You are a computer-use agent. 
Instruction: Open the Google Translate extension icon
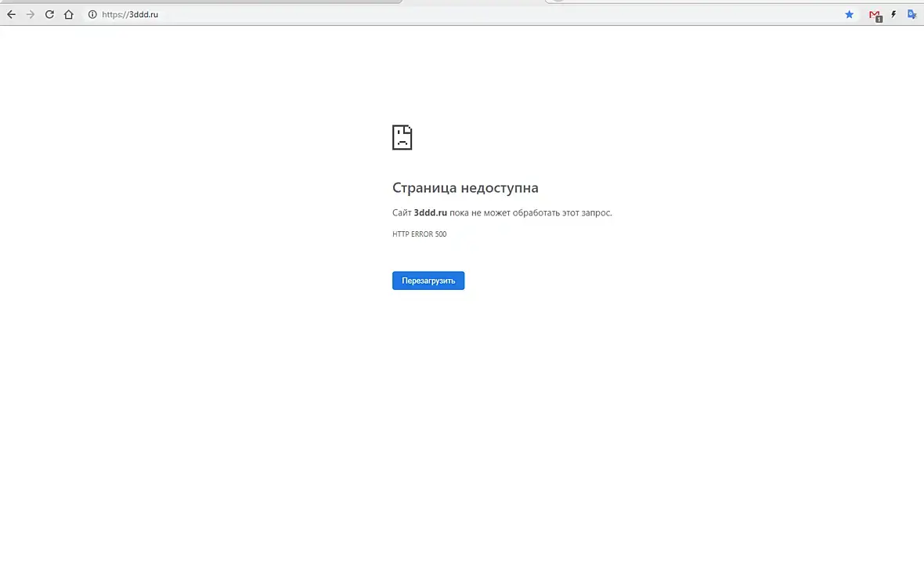coord(912,15)
